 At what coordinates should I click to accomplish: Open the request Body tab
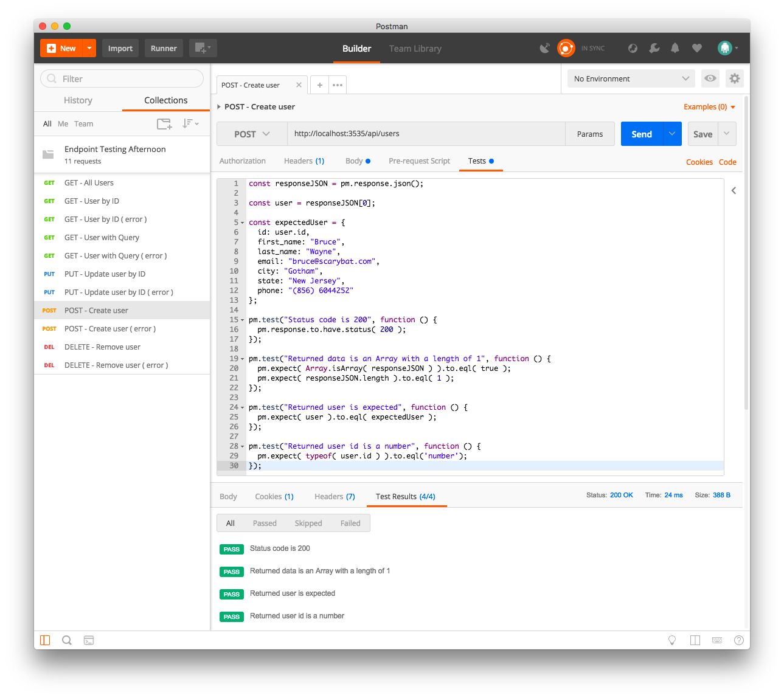click(x=358, y=161)
